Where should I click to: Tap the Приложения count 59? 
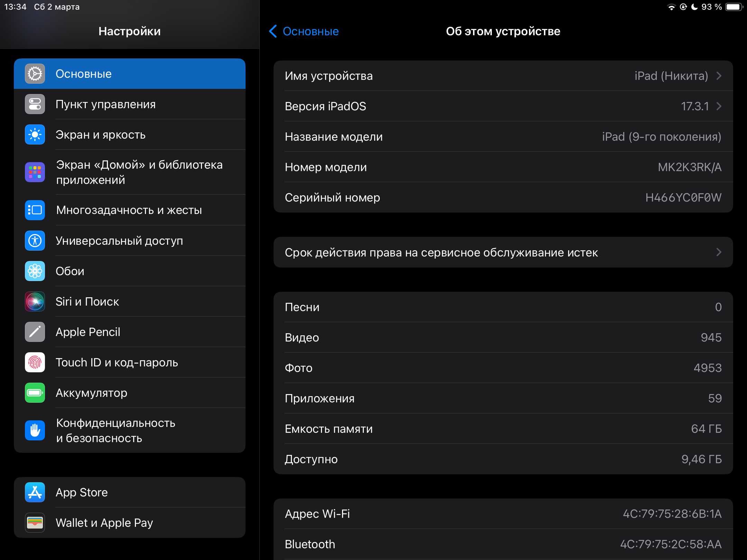pyautogui.click(x=715, y=399)
